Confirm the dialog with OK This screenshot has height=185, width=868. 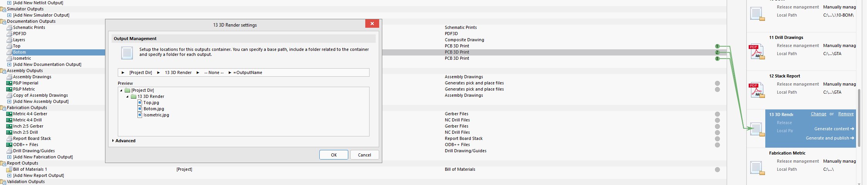334,155
